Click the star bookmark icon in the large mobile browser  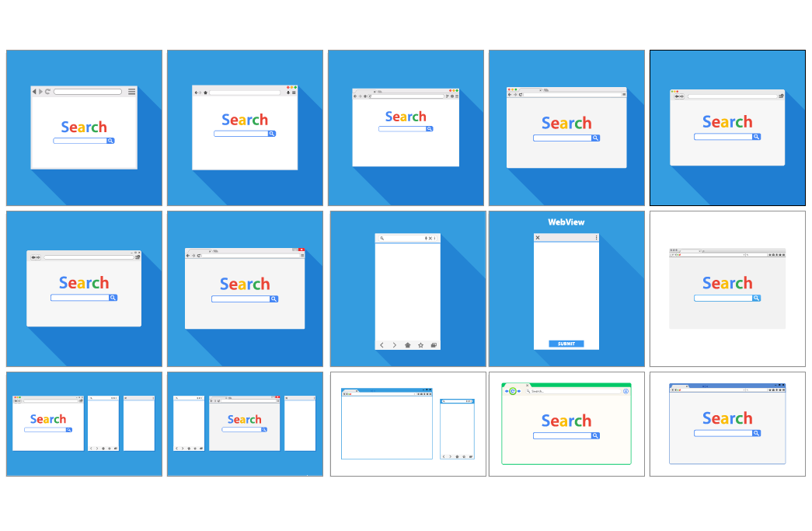point(420,345)
